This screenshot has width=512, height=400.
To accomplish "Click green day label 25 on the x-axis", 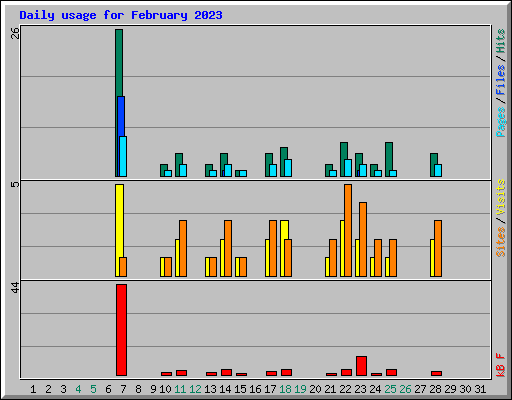I will coord(390,389).
